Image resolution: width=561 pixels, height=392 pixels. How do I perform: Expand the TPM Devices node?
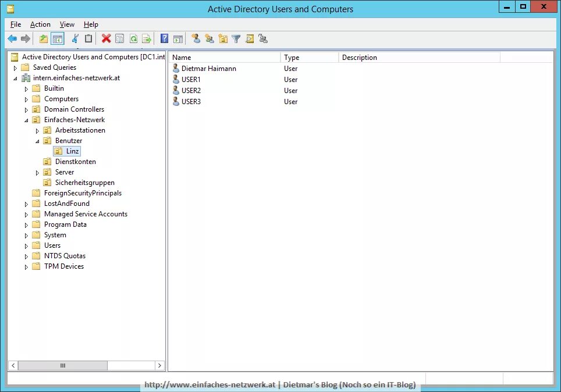coord(26,267)
